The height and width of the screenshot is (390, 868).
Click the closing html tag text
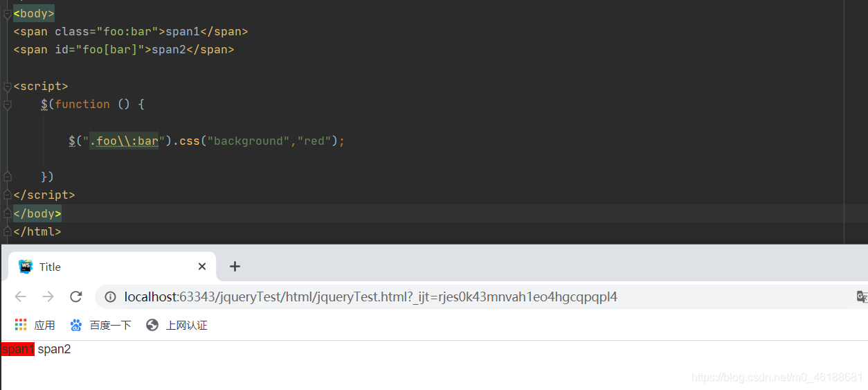point(37,231)
